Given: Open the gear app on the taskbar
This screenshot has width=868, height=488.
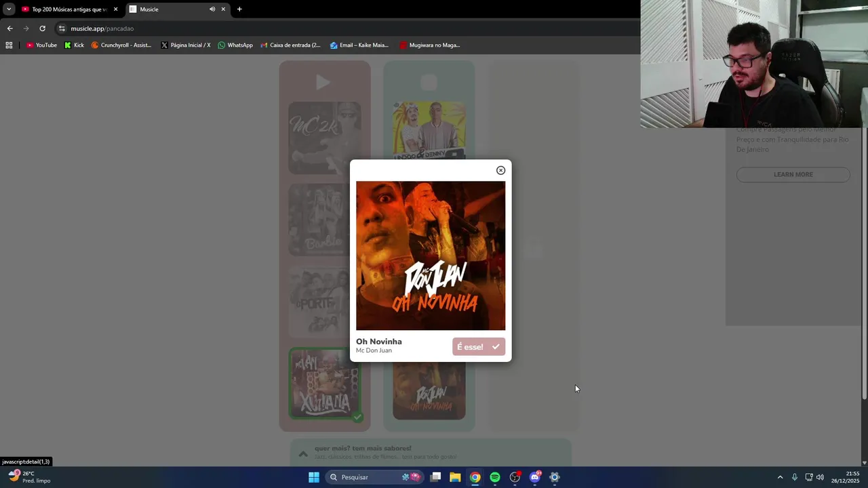Looking at the screenshot, I should pyautogui.click(x=555, y=477).
